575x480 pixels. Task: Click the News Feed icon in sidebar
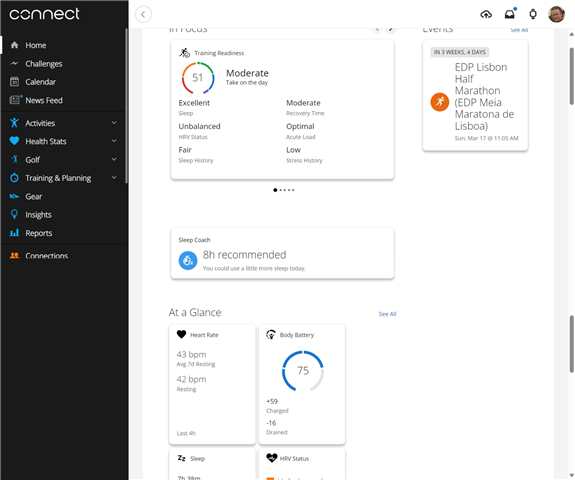click(15, 99)
